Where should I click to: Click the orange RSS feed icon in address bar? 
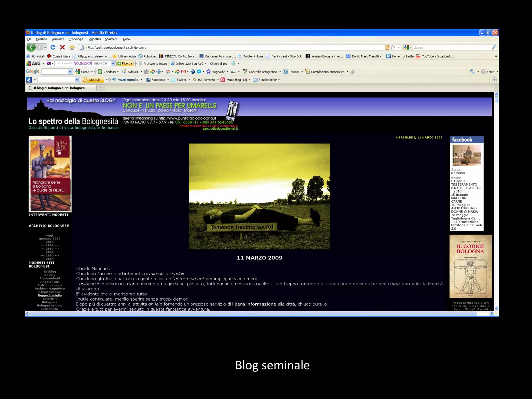[387, 47]
